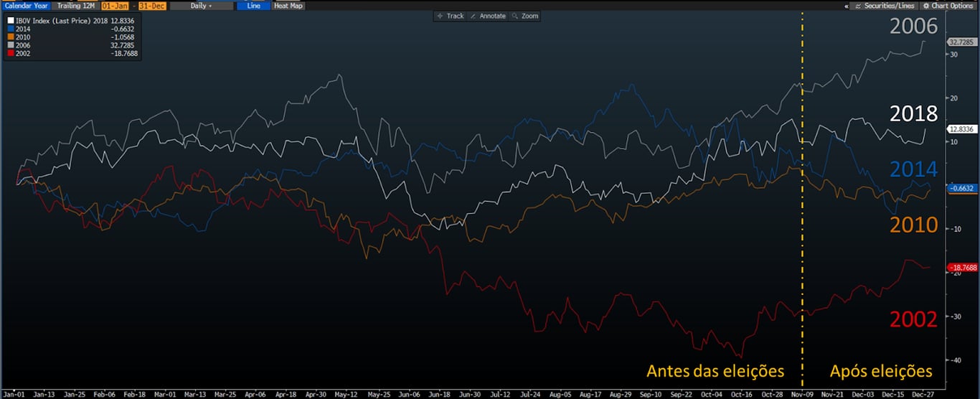Click the red -18.7688 price flag

(962, 267)
